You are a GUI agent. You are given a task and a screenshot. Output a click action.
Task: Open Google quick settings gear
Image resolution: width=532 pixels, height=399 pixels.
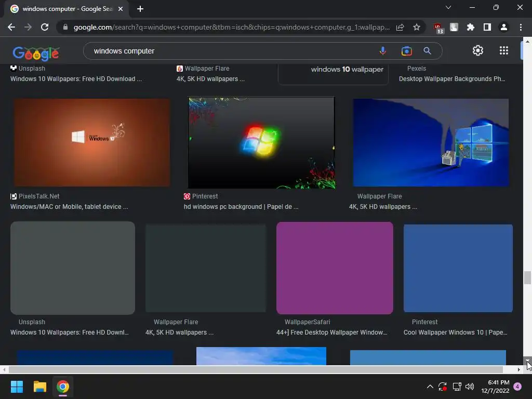[x=478, y=50]
